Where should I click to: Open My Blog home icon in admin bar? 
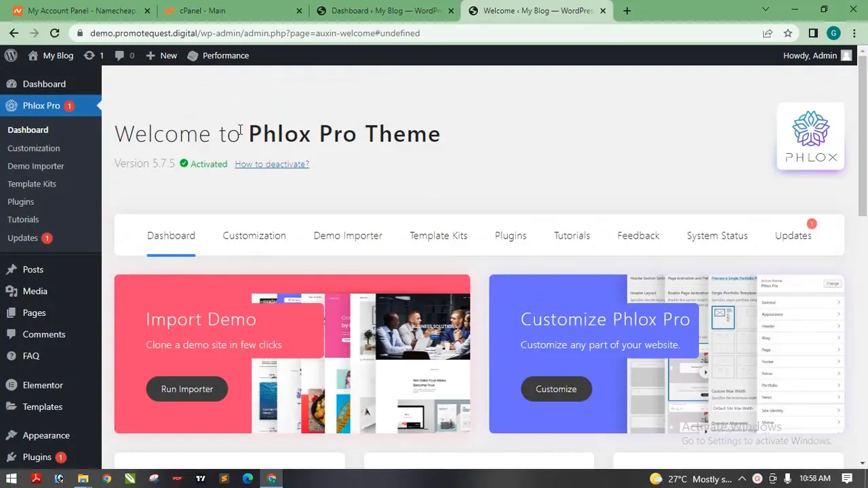click(33, 56)
